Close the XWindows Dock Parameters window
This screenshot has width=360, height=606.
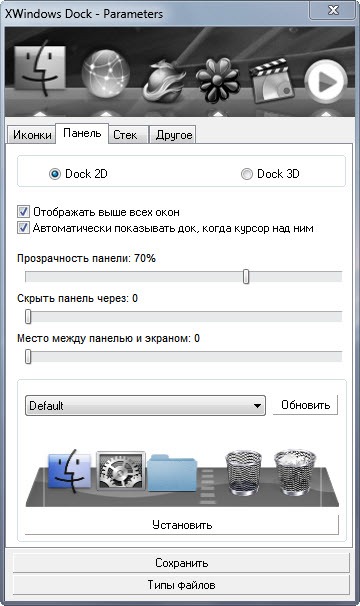[333, 10]
